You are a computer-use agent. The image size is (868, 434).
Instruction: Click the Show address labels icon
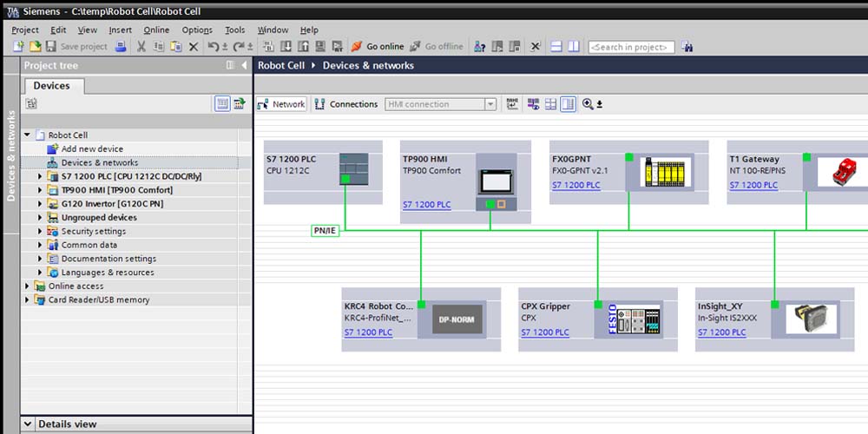pos(533,104)
